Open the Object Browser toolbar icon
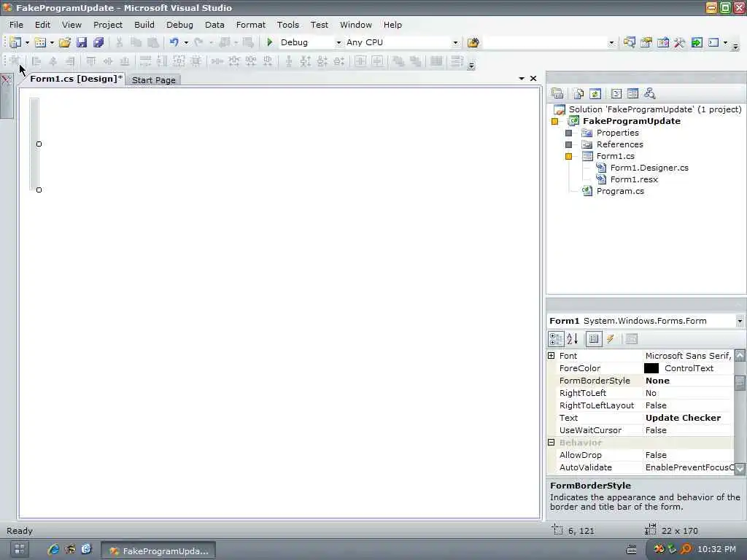 tap(663, 42)
